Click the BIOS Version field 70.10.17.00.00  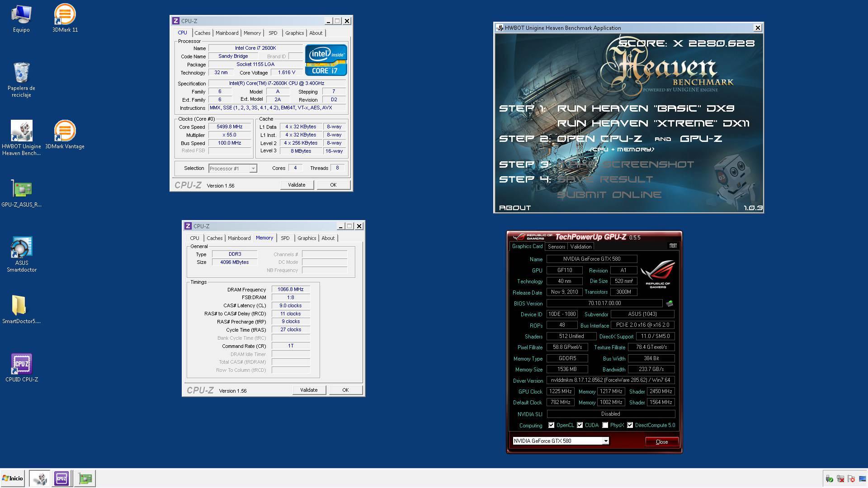(604, 303)
